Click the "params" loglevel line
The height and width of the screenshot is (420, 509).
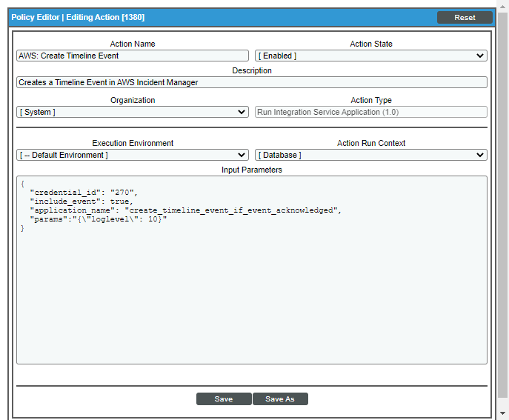click(98, 219)
